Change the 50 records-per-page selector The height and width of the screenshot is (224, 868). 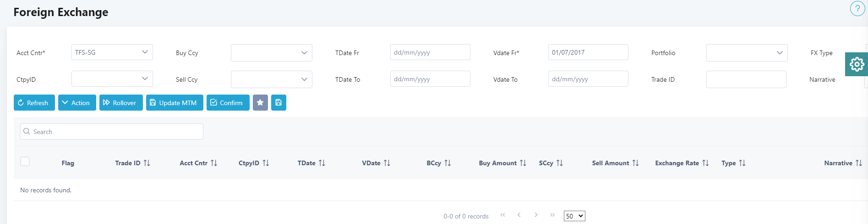coord(574,216)
